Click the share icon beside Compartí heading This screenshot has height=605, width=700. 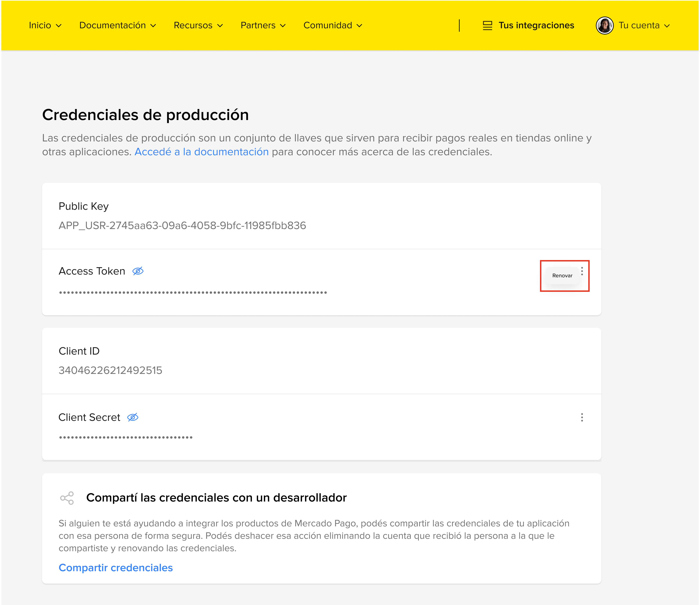click(x=67, y=498)
